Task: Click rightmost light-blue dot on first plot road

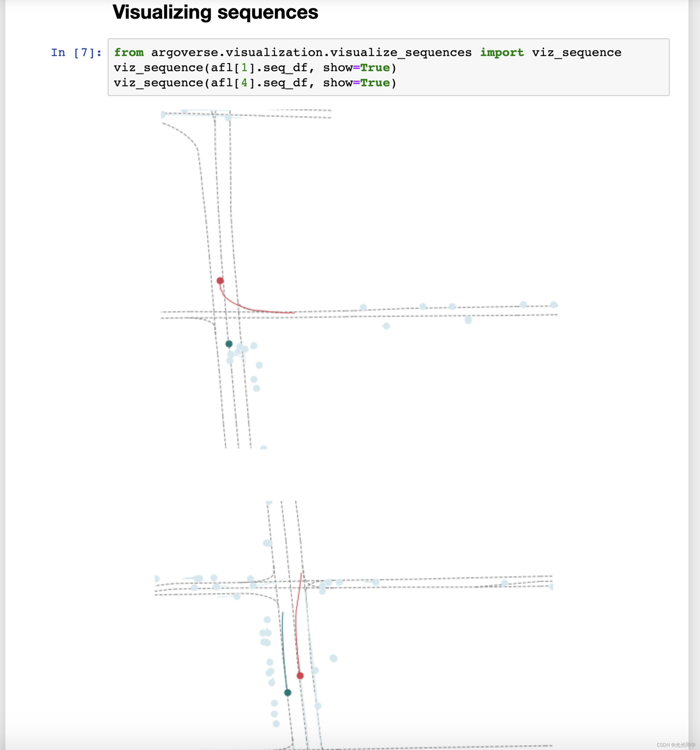Action: [553, 305]
